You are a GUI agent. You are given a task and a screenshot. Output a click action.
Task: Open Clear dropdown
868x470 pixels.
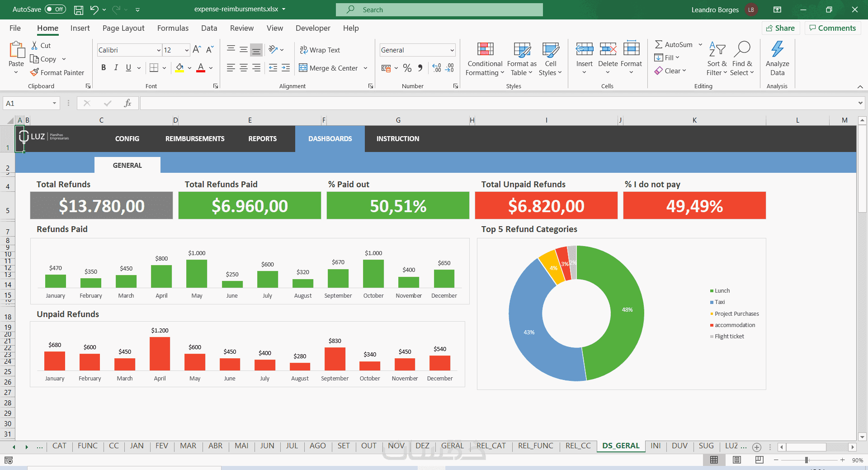[x=670, y=71]
